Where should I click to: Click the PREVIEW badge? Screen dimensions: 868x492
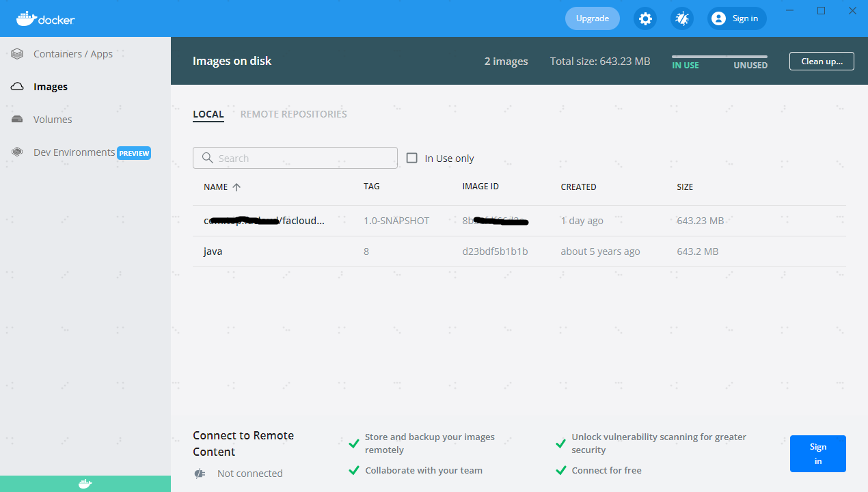pos(134,153)
